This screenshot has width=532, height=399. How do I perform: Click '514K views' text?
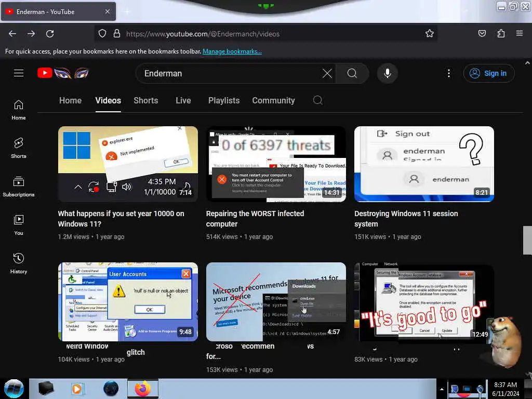pyautogui.click(x=222, y=237)
